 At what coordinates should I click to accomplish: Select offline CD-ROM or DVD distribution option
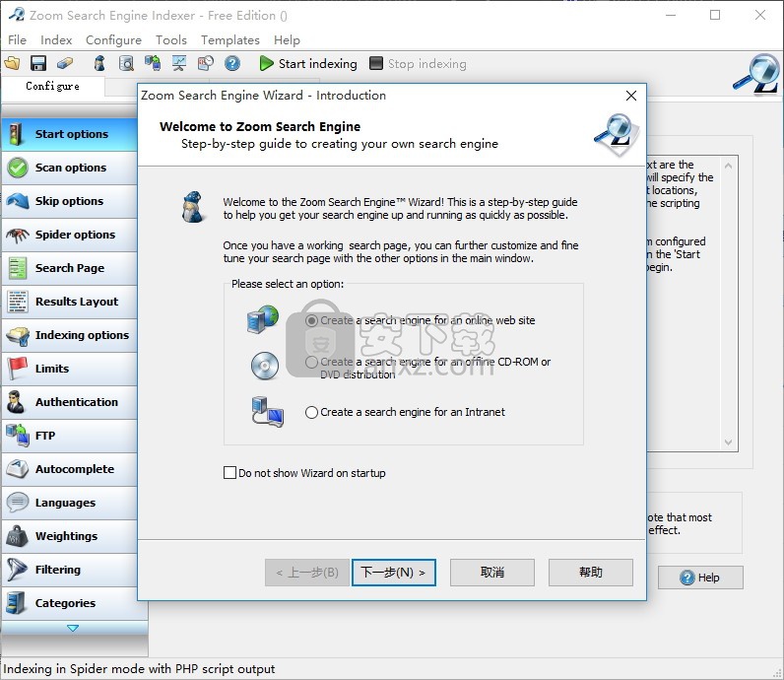click(428, 368)
